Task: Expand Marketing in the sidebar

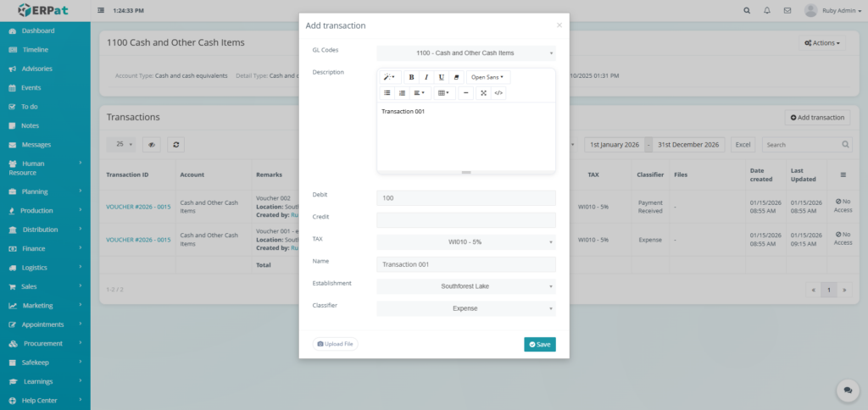Action: click(x=46, y=306)
